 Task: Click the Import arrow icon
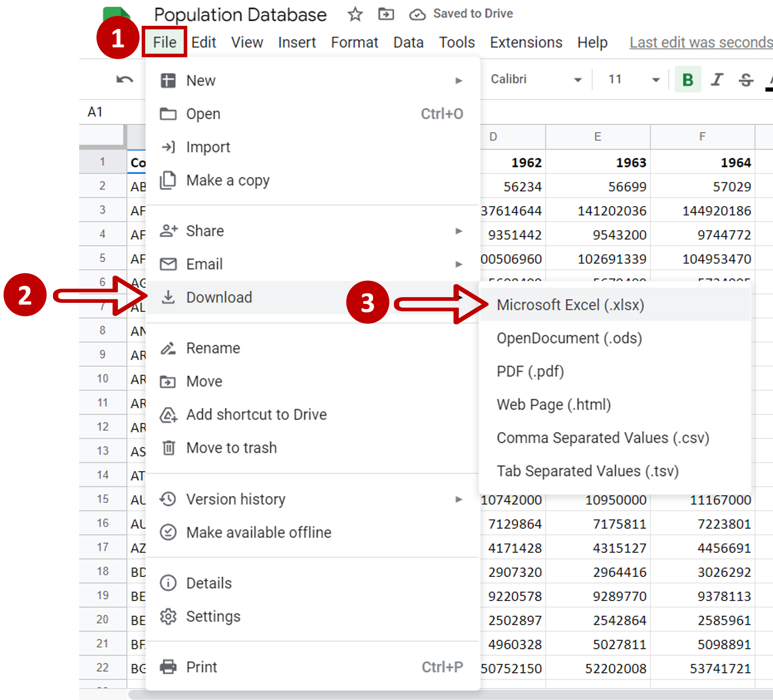coord(168,147)
